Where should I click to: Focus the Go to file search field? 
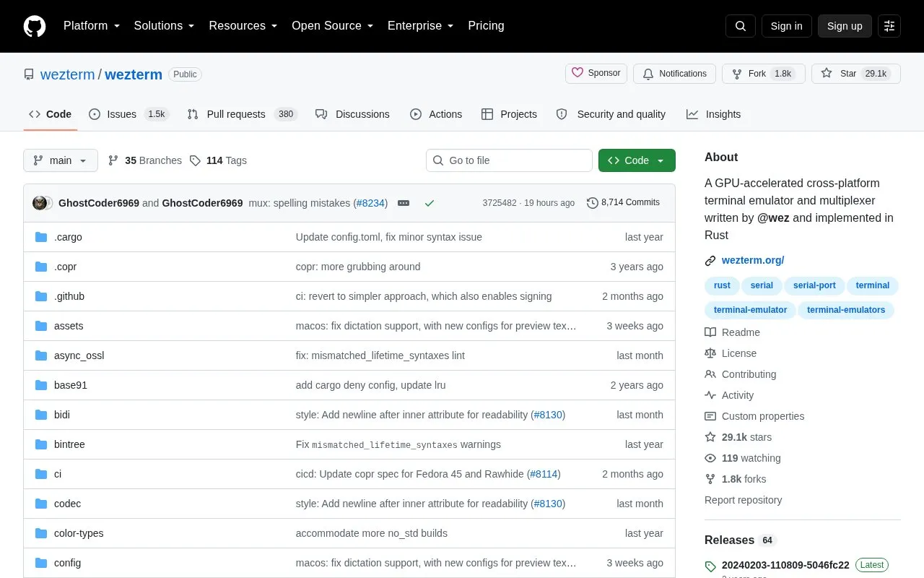(509, 160)
